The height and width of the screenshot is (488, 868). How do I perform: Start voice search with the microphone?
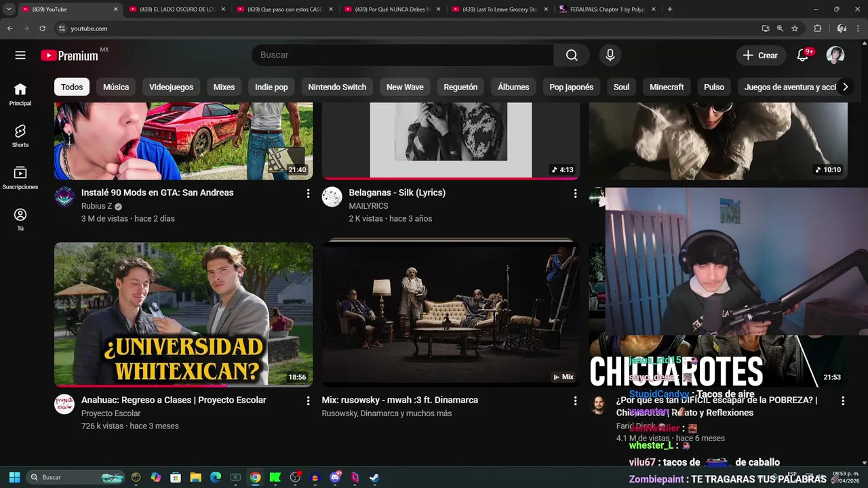click(610, 56)
